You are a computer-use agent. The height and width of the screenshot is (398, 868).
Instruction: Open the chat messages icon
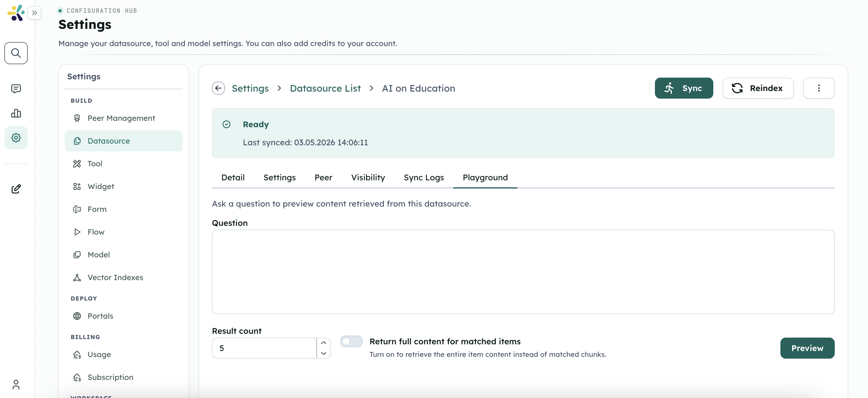[16, 89]
